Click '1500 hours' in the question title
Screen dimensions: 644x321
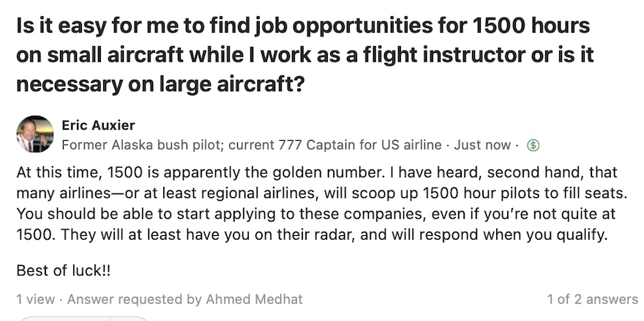click(531, 26)
